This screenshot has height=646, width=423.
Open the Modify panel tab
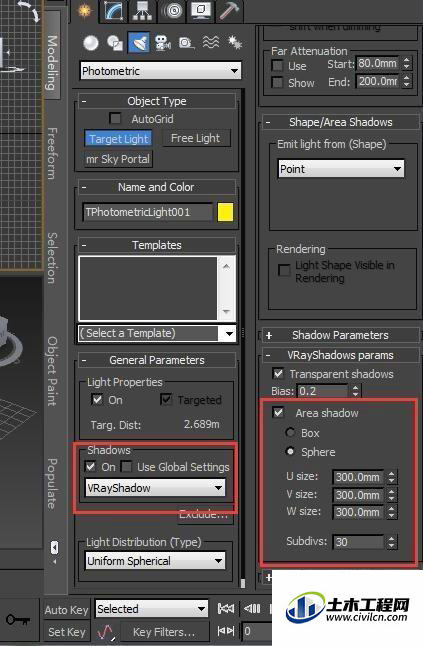114,10
